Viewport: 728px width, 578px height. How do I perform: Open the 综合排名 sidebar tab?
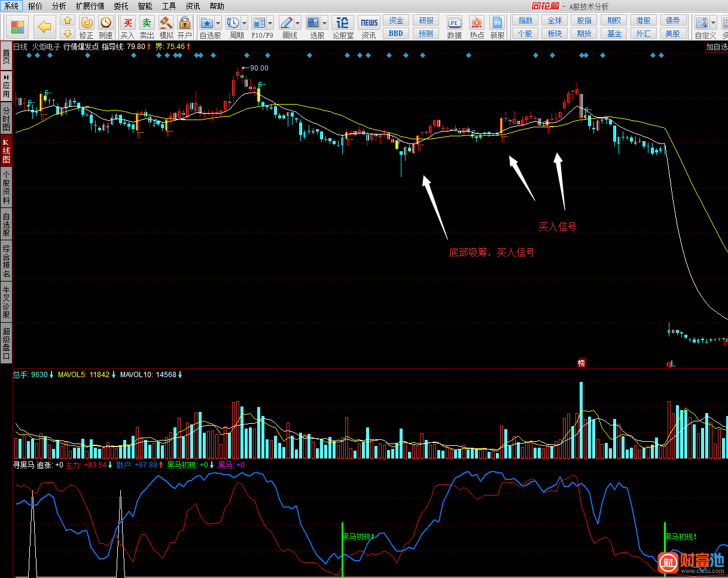tap(6, 261)
